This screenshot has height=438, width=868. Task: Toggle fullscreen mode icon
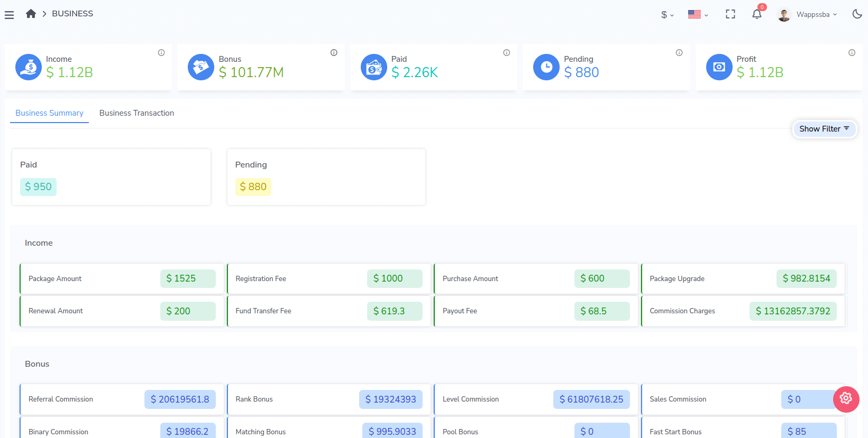point(730,14)
